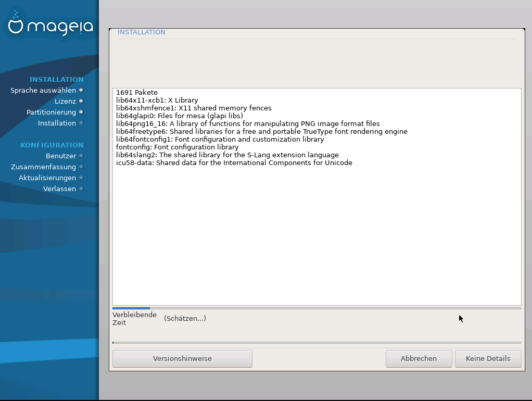Open the Versionshinweise release notes
The width and height of the screenshot is (532, 401).
(182, 358)
